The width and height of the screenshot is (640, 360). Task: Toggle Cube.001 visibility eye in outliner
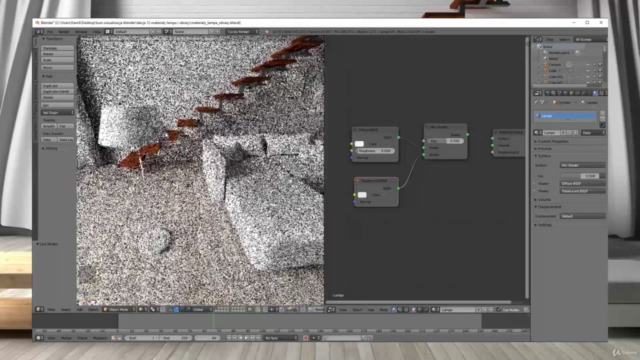point(588,76)
